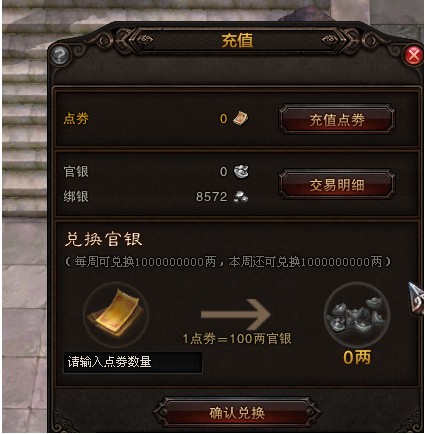This screenshot has height=434, width=425.
Task: Click the exchange direction arrow
Action: point(236,314)
